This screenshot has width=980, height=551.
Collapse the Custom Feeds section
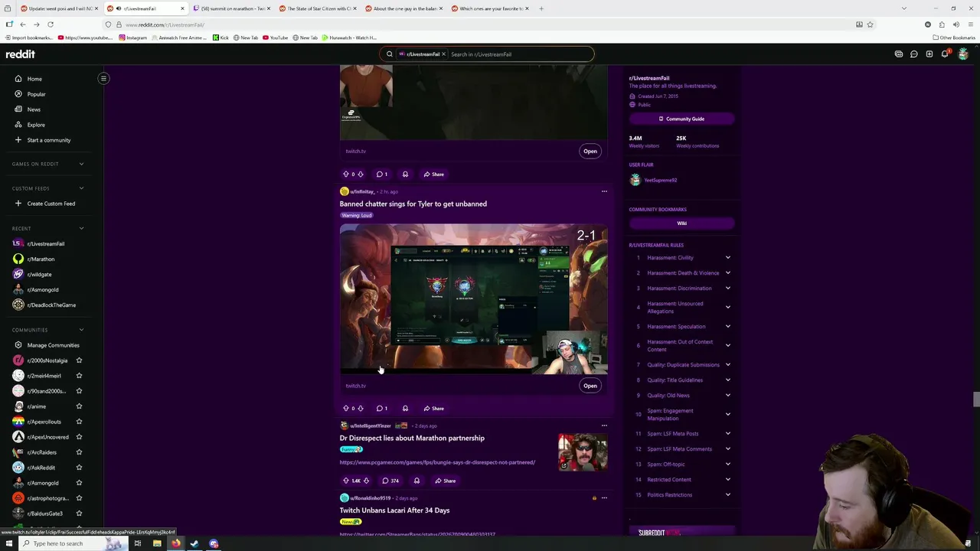(81, 188)
